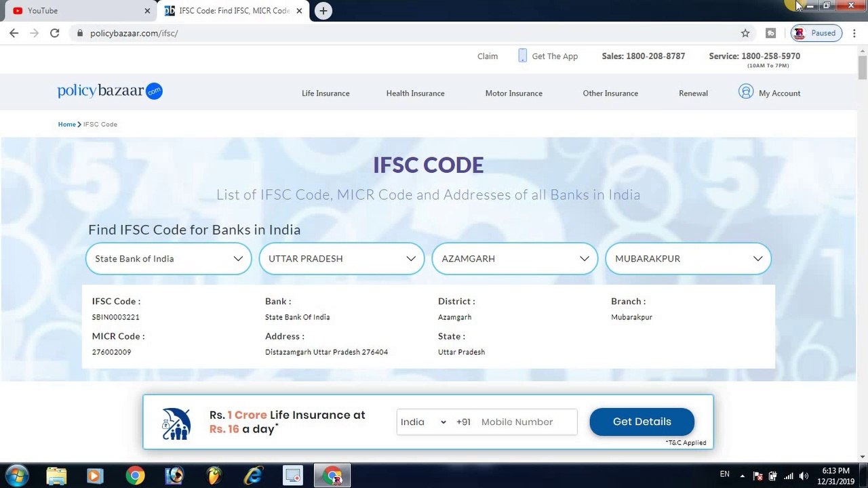
Task: Click the Get Details button
Action: click(x=642, y=422)
